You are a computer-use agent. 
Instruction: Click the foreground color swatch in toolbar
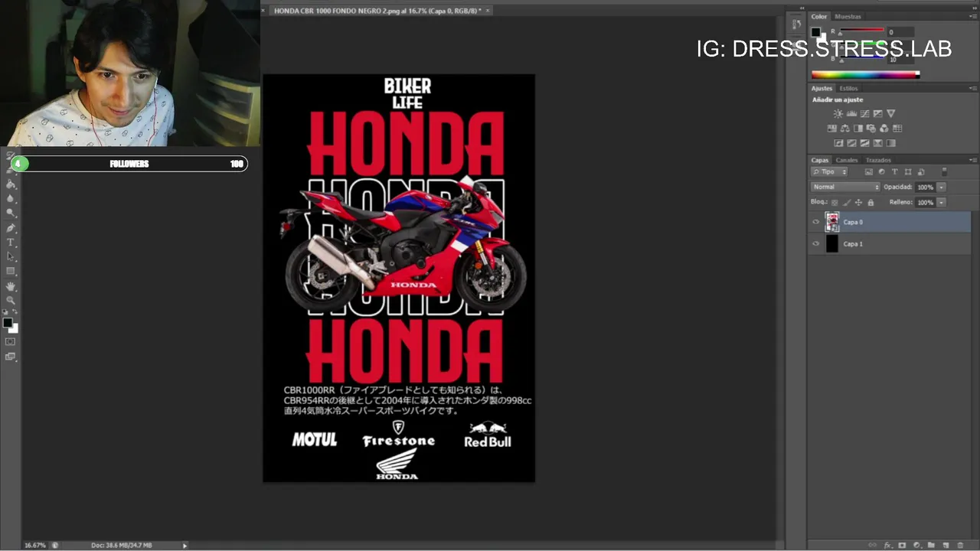[x=7, y=322]
